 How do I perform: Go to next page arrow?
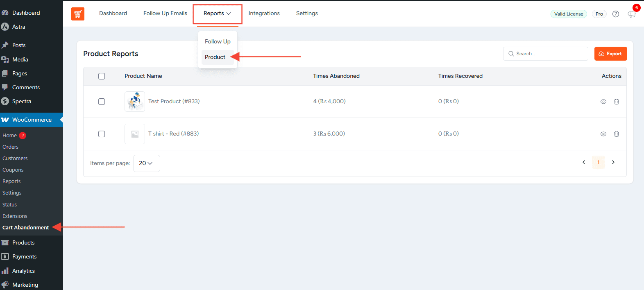coord(613,162)
